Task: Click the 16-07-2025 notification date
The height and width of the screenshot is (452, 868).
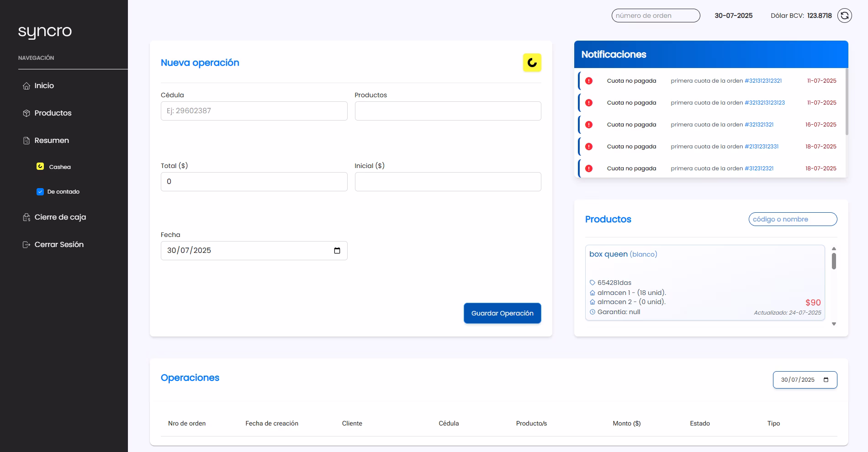Action: point(821,125)
